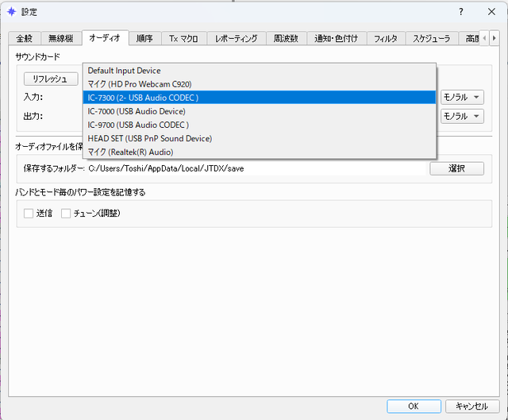
Task: Pick IC-7000 (USB Audio Device)
Action: [260, 111]
